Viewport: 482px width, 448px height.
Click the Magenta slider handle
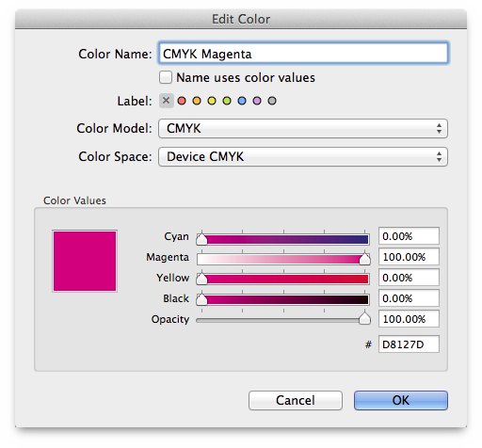coord(364,259)
